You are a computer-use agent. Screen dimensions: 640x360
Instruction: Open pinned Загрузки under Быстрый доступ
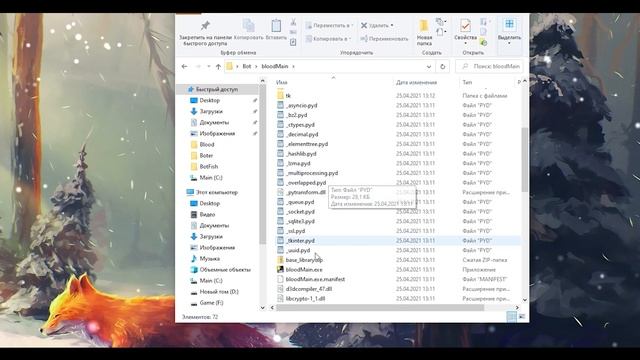point(211,111)
